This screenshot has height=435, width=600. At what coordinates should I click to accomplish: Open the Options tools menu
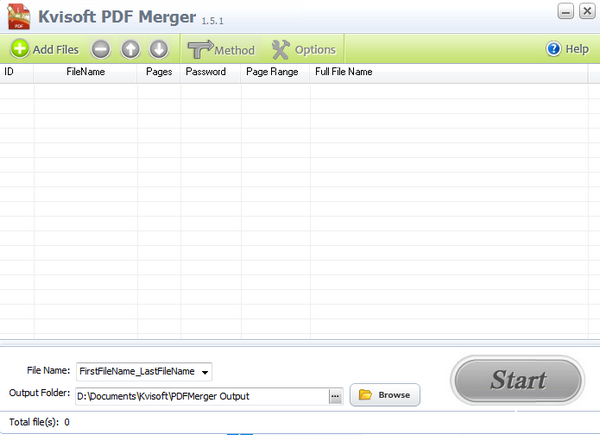click(304, 49)
